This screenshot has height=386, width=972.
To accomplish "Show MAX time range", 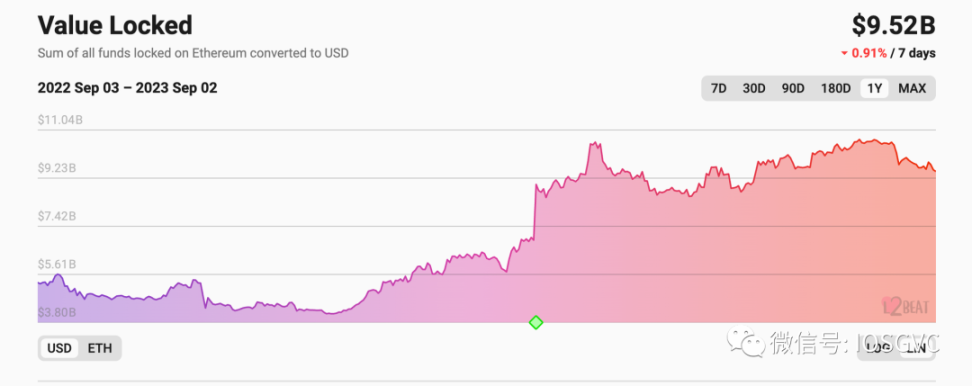I will tap(912, 88).
